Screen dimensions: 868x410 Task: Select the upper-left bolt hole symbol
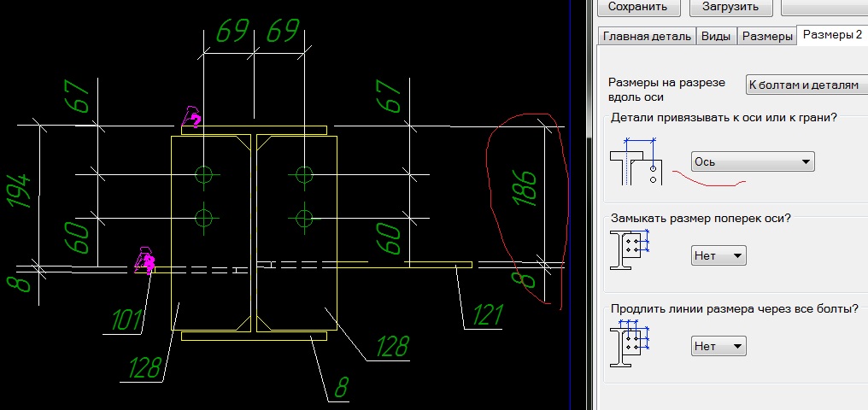tap(203, 174)
